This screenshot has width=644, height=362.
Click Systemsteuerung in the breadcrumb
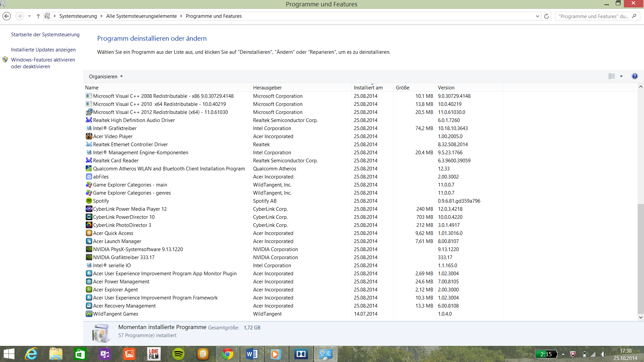78,16
